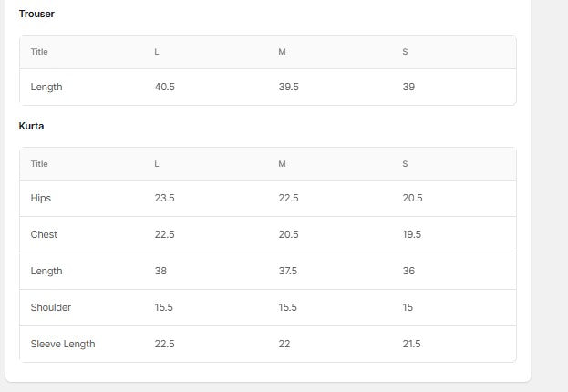Click the Shoulder small value 15
Screen dimensions: 568x392
pyautogui.click(x=408, y=307)
